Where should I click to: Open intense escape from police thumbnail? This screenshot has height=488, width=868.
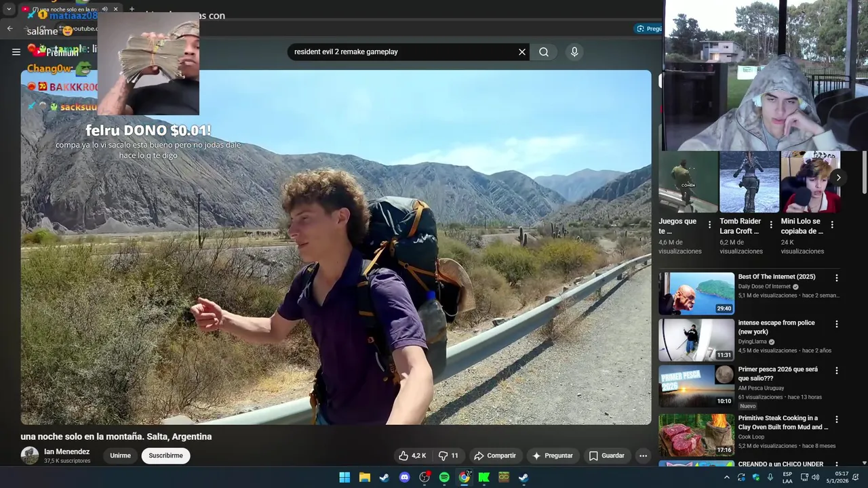coord(696,340)
